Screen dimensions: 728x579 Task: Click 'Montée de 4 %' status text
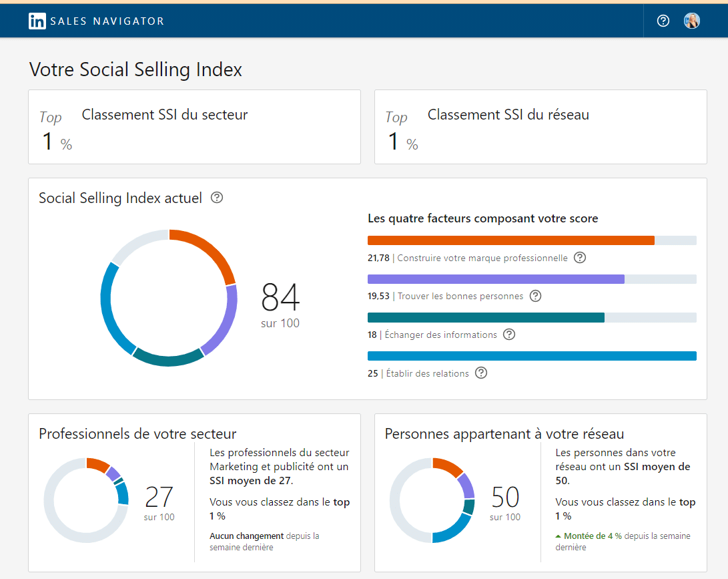[x=593, y=536]
